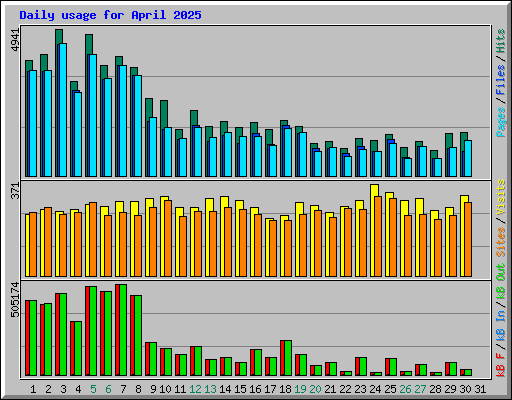512x400 pixels.
Task: Click the 371 visits axis value
Action: [x=15, y=191]
